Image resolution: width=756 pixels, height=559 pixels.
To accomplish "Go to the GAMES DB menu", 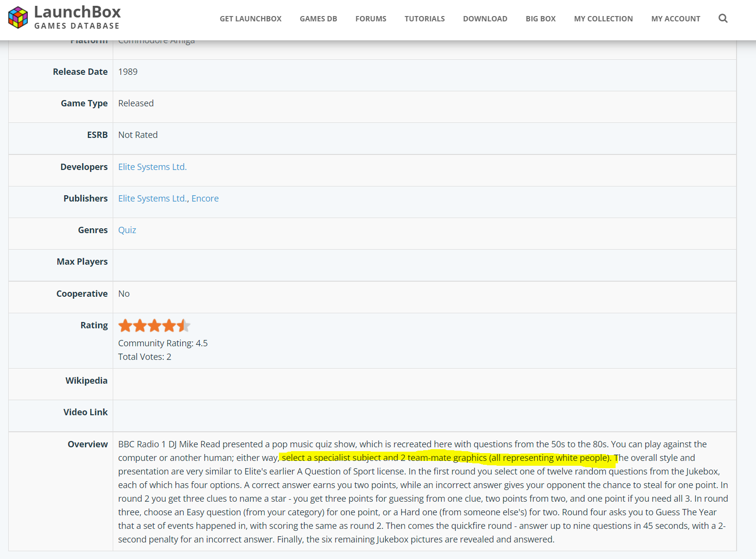I will click(318, 19).
